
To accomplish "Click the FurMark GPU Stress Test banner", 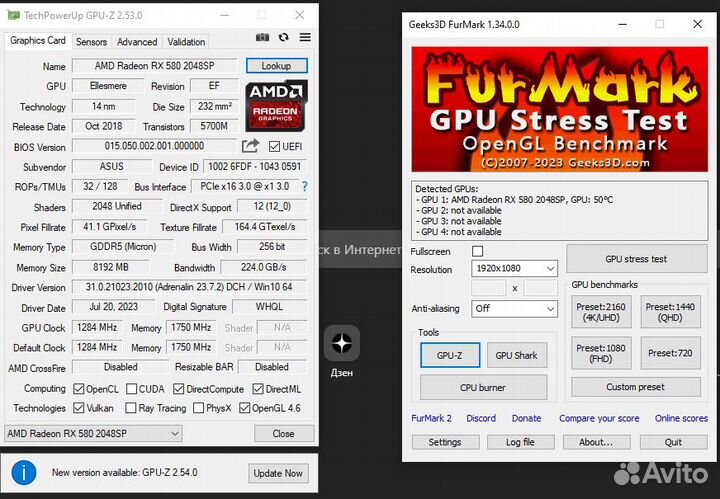I will tap(560, 109).
